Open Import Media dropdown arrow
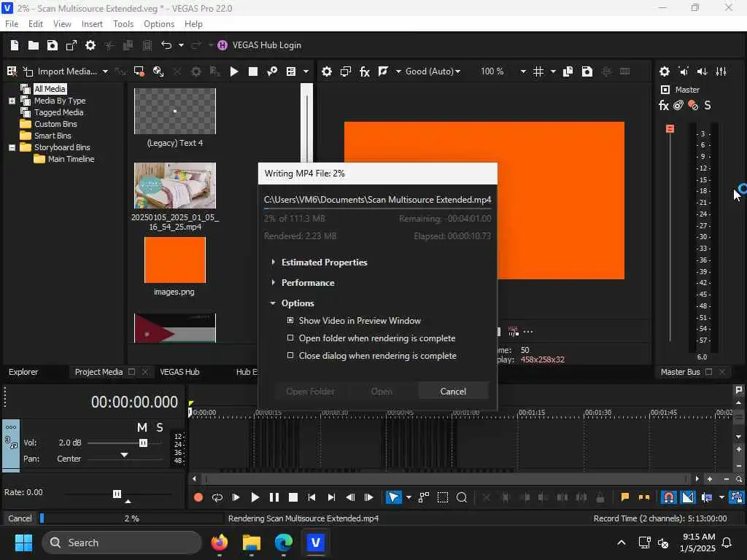Viewport: 747px width, 560px height. coord(105,71)
